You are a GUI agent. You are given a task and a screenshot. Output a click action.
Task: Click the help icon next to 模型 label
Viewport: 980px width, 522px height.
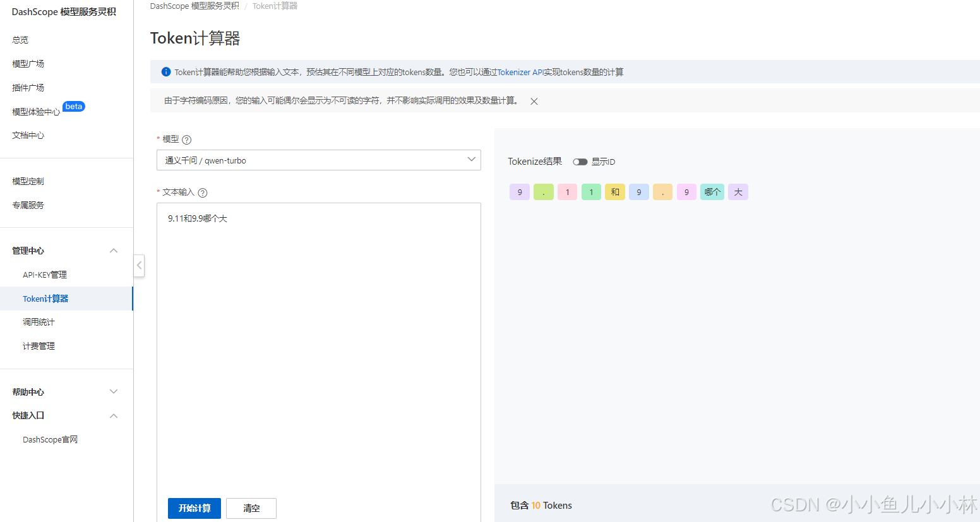pos(186,139)
